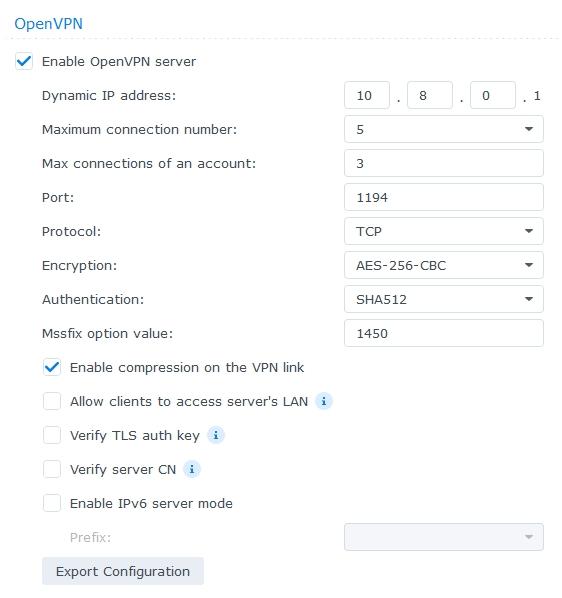Tick the Verify server CN checkbox
The height and width of the screenshot is (598, 562).
(51, 469)
